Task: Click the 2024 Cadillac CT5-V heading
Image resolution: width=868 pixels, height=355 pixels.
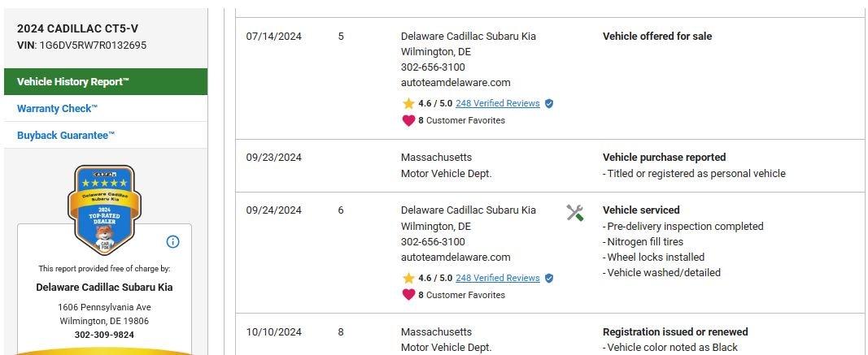Action: pos(77,28)
